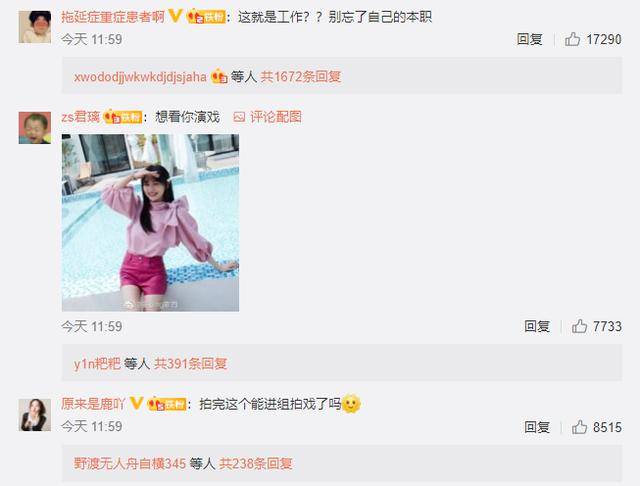Reply to the 拍完这个能进组拍戏了吗 comment
Viewport: 640px width, 486px height.
tap(537, 427)
